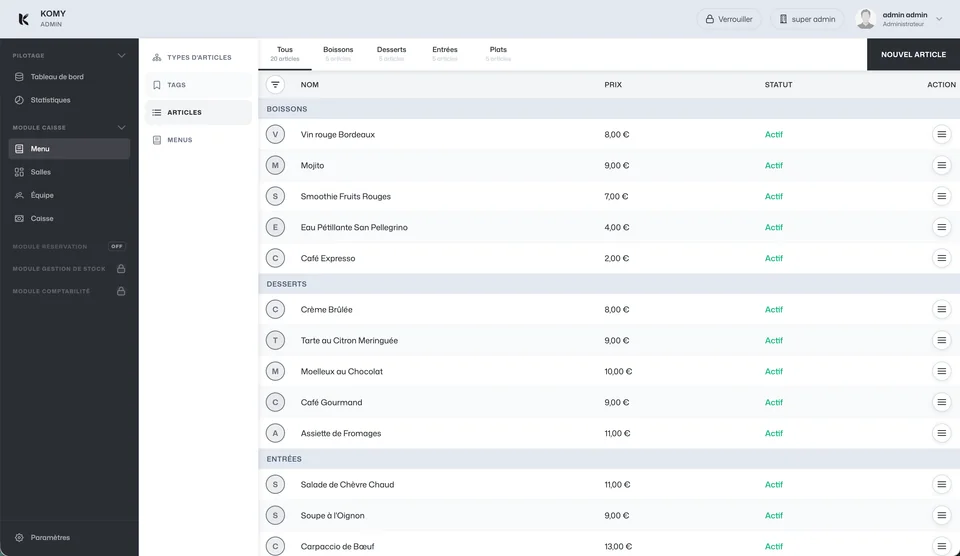Toggle the Module Réservation OFF switch

[117, 246]
